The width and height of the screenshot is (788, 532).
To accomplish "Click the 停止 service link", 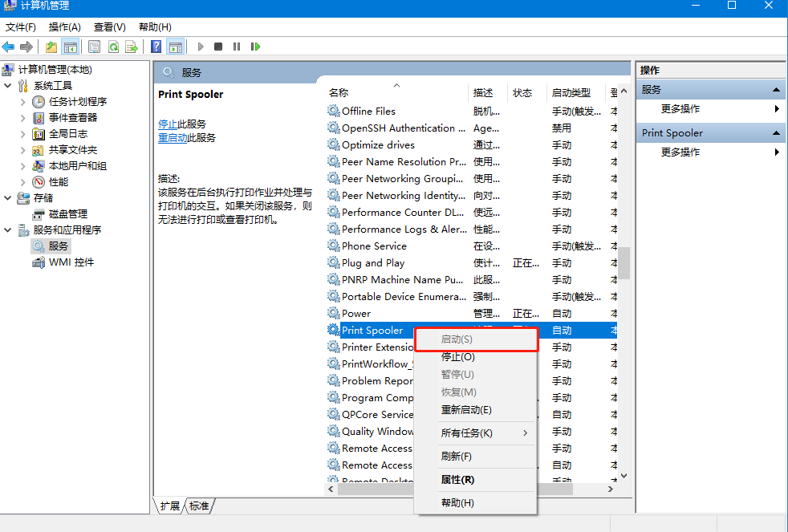I will pyautogui.click(x=167, y=124).
